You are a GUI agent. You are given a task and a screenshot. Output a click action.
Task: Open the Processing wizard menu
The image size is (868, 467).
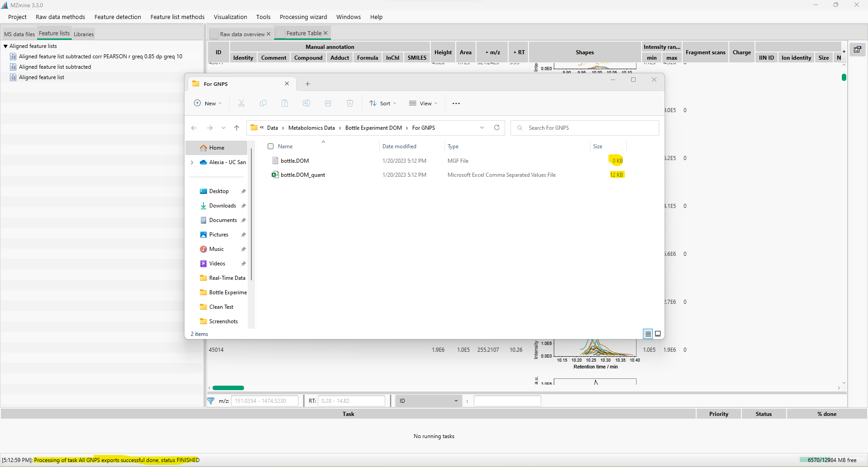[x=303, y=17]
